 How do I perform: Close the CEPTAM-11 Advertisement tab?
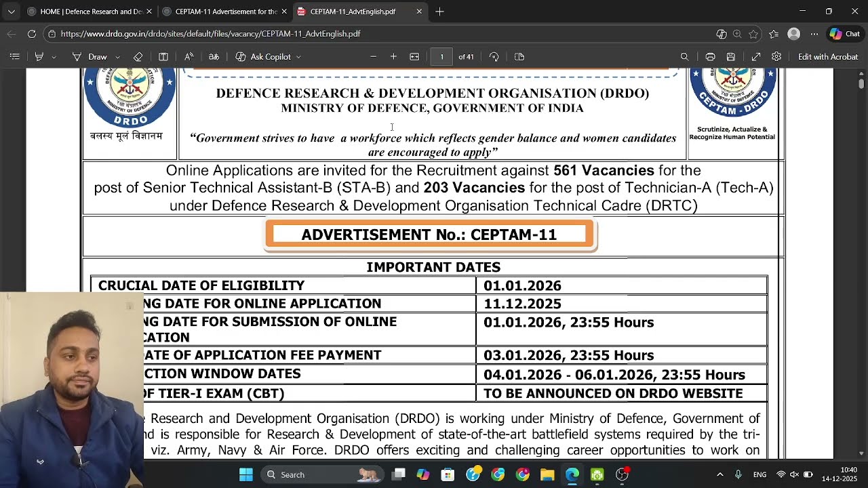(x=284, y=12)
